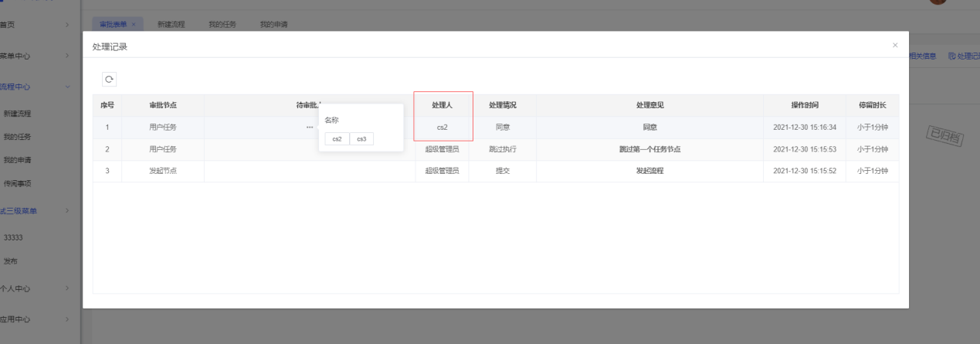
Task: Switch to the 新建流程 tab
Action: 171,25
